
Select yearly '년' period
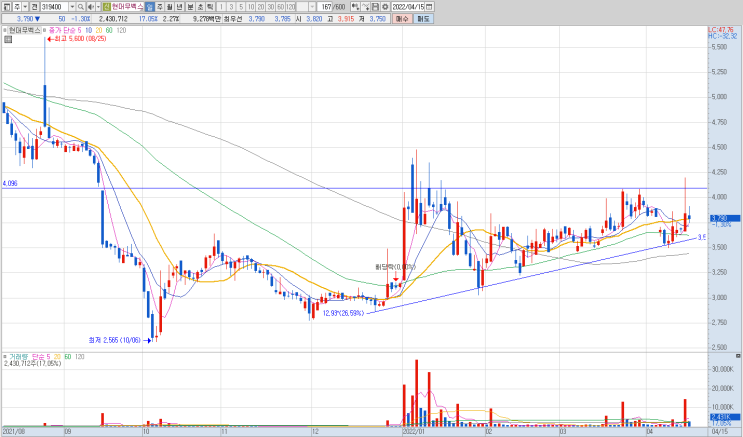(180, 7)
